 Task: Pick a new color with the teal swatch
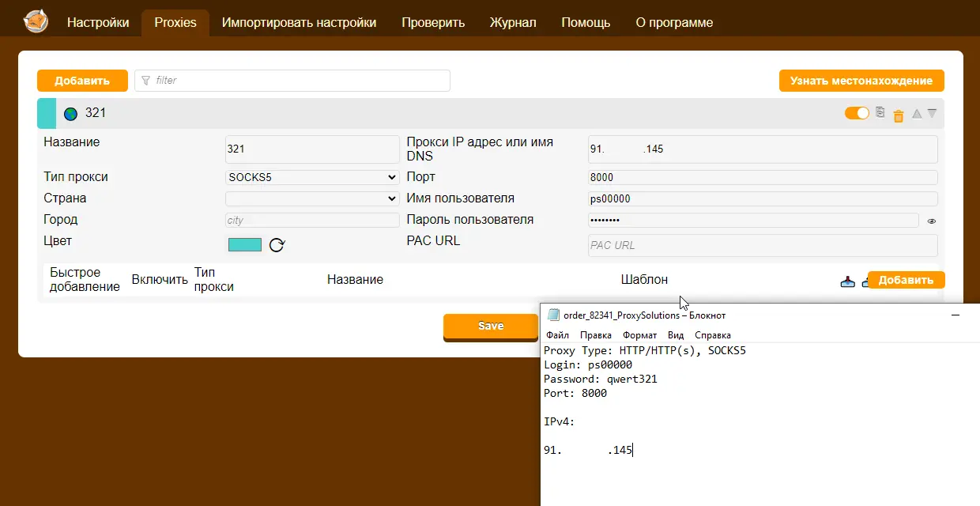pyautogui.click(x=245, y=244)
